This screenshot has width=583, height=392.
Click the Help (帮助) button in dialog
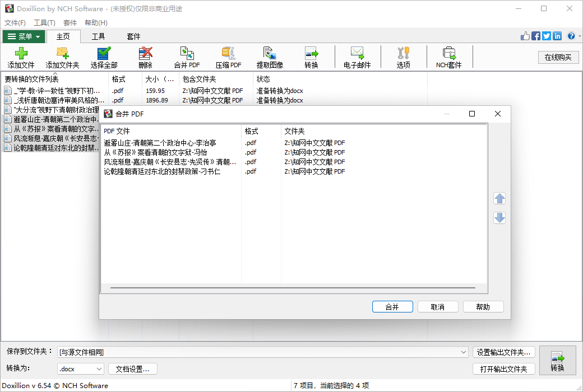pyautogui.click(x=483, y=307)
